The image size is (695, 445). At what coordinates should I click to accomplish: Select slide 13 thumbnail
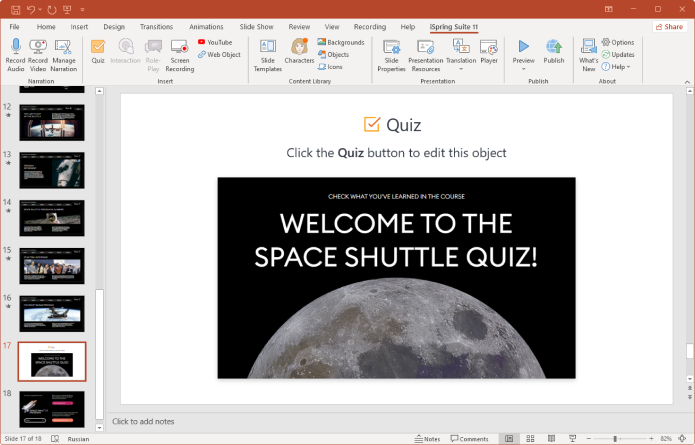[52, 170]
